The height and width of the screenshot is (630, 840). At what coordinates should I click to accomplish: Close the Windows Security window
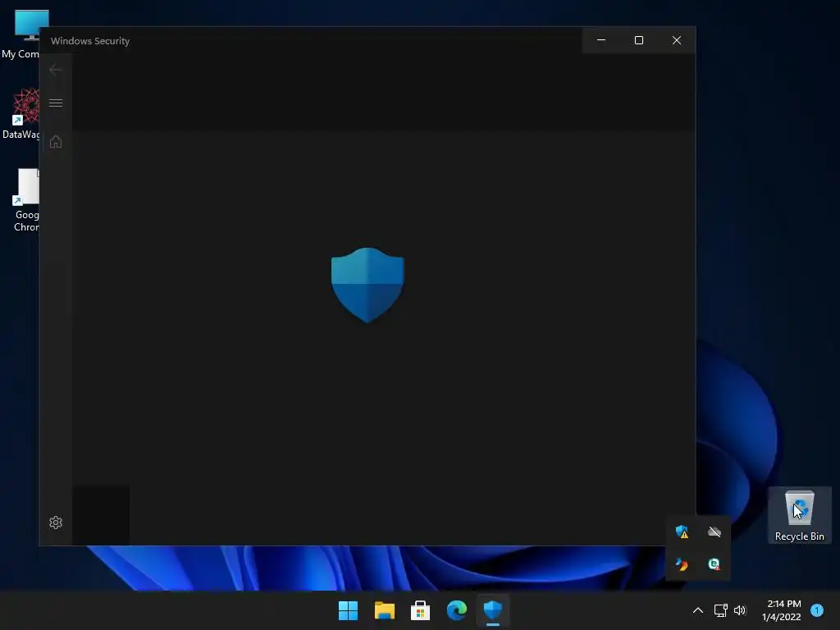pos(677,40)
